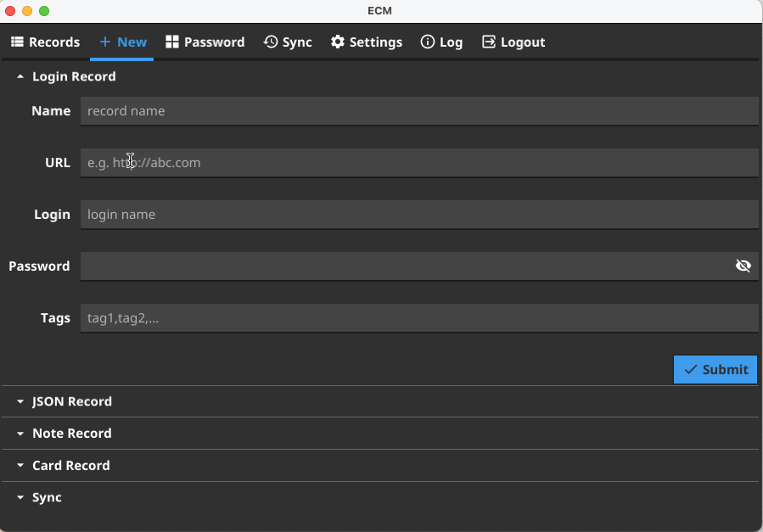Click the Sync history clock icon
Image resolution: width=763 pixels, height=532 pixels.
(271, 42)
